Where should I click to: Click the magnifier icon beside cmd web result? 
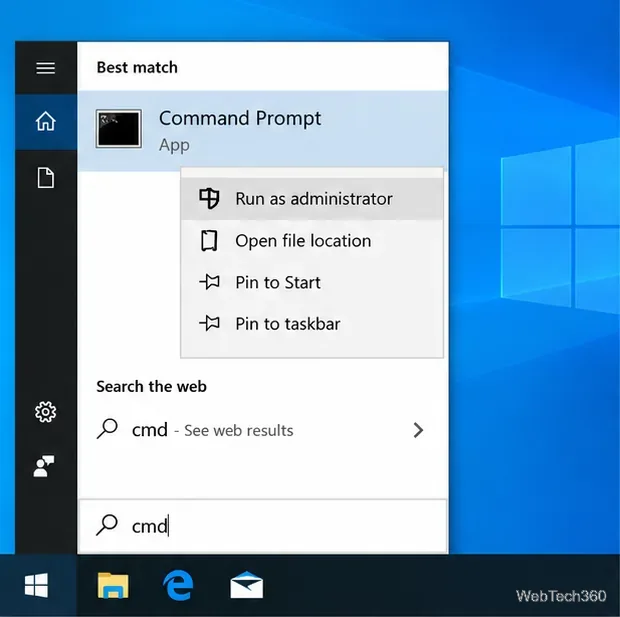point(107,429)
